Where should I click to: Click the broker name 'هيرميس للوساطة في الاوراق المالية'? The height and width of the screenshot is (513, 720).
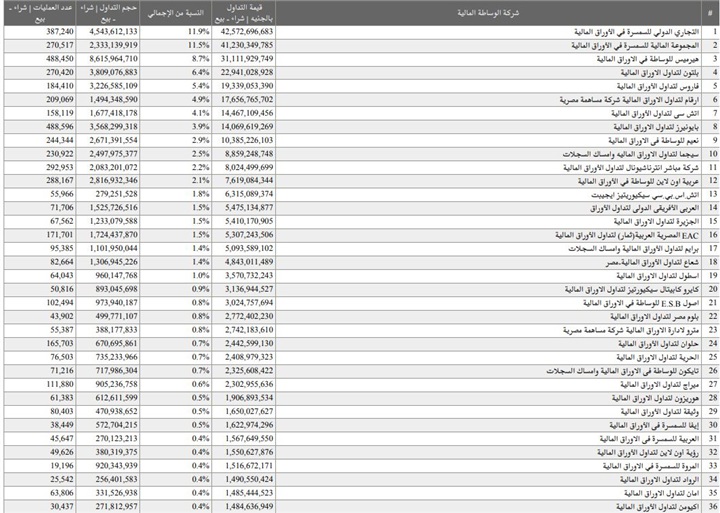tap(646, 59)
